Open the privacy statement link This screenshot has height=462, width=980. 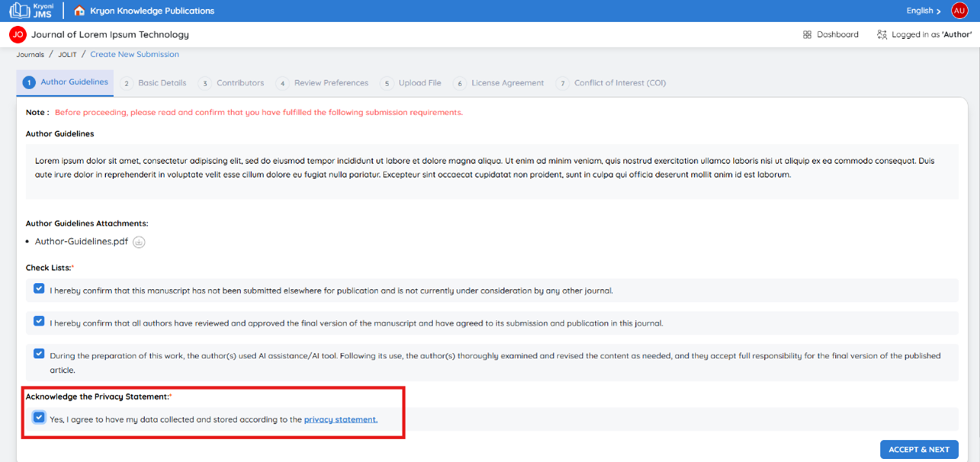click(x=341, y=419)
